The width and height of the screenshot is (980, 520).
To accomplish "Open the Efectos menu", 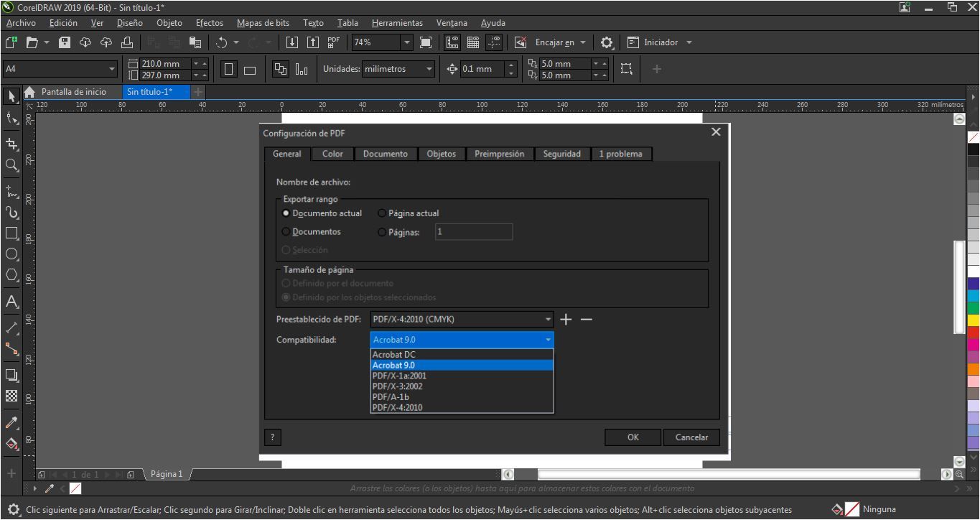I will [x=210, y=23].
